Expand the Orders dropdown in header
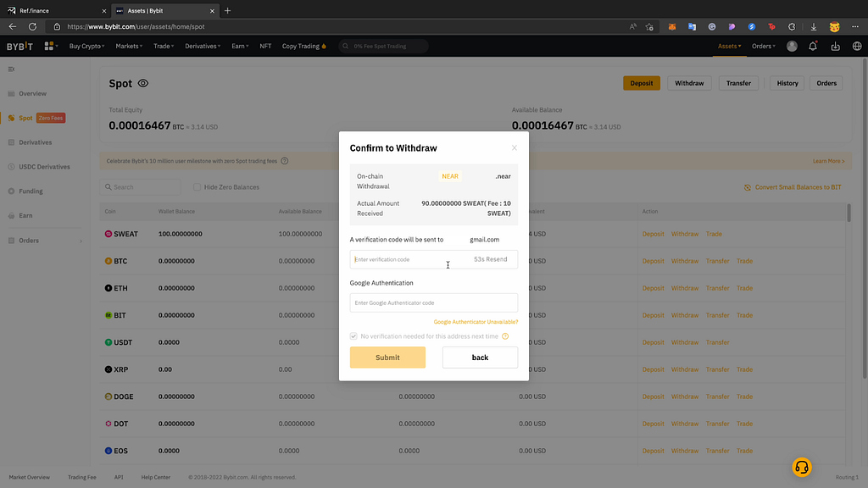The width and height of the screenshot is (868, 488). click(764, 47)
